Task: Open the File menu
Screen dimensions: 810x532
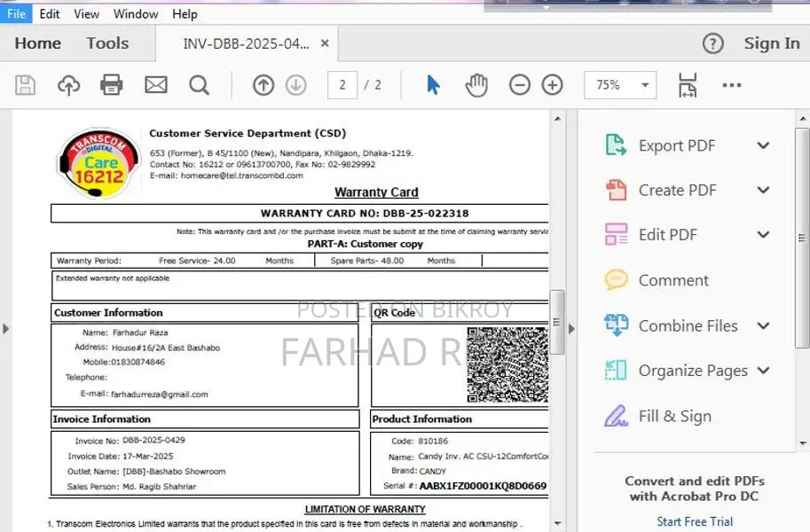Action: tap(16, 14)
